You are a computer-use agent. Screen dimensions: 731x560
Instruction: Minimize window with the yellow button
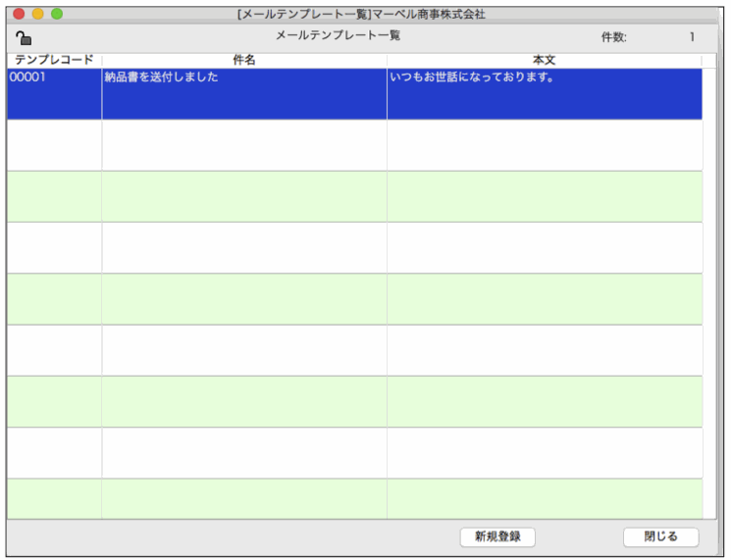(38, 15)
